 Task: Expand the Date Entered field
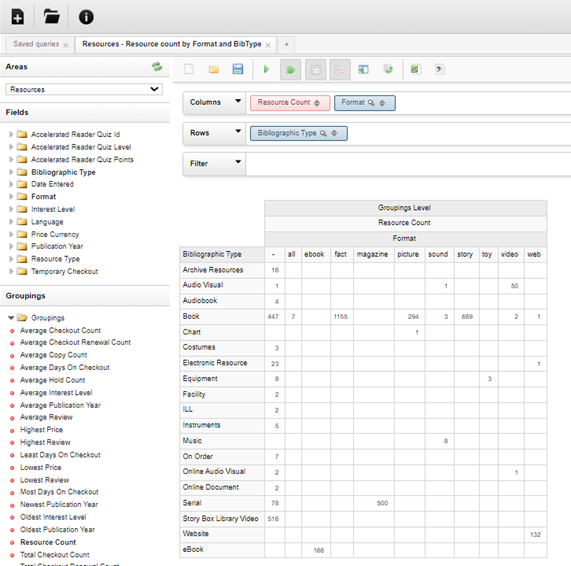click(11, 184)
